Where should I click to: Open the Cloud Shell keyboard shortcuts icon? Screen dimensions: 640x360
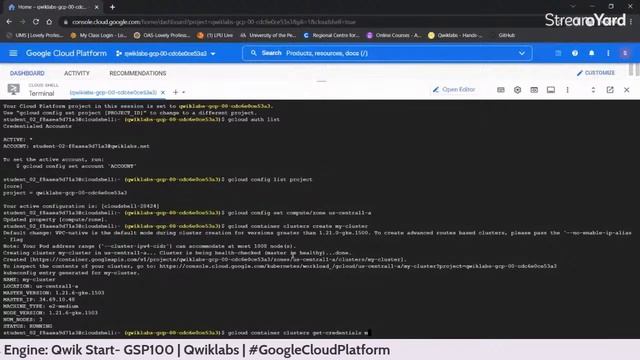click(x=501, y=90)
